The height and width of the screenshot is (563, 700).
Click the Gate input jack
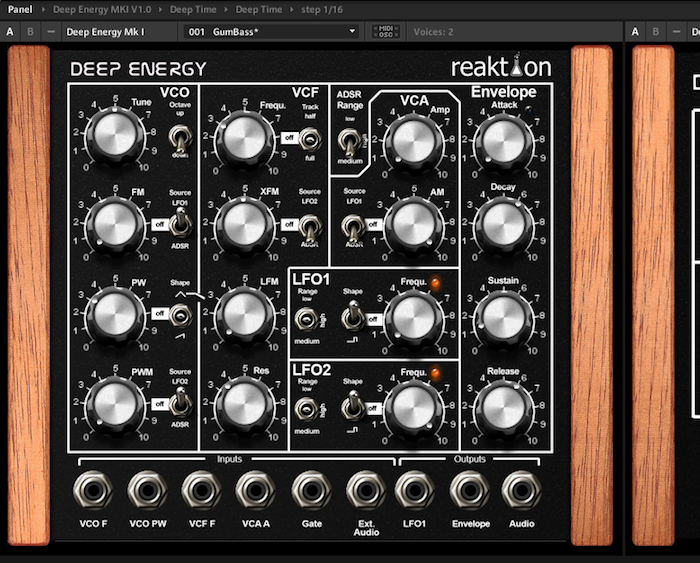(x=311, y=490)
